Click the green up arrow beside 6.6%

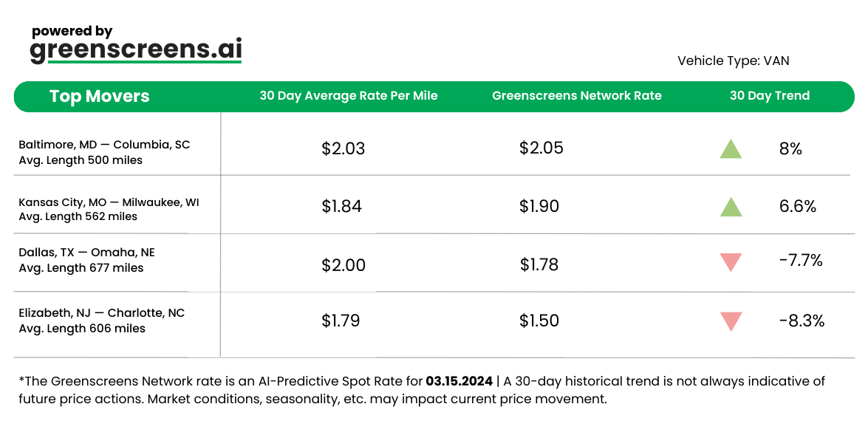pyautogui.click(x=731, y=207)
